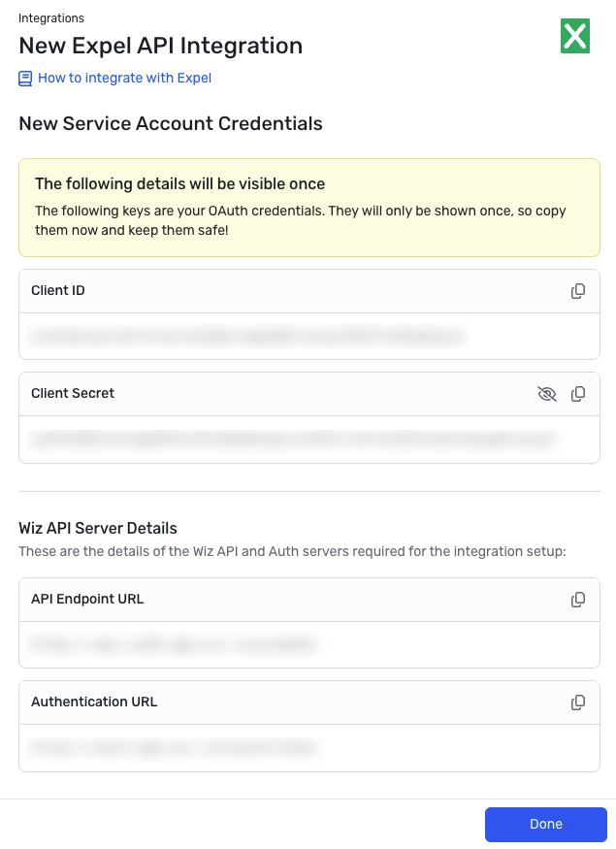This screenshot has height=849, width=616.
Task: Click the Expel logo in the top corner
Action: click(575, 36)
